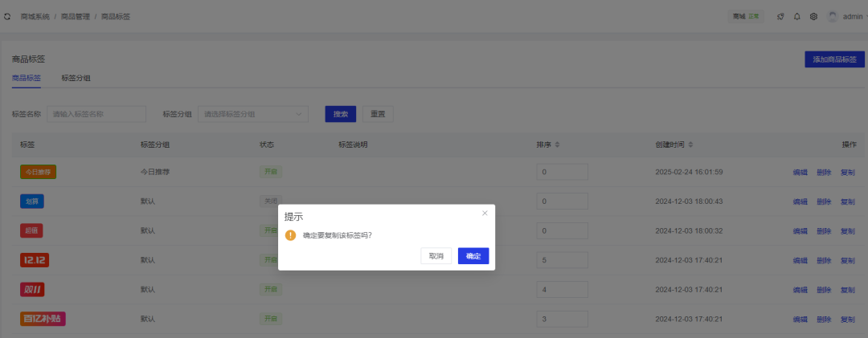Click the refresh icon beside the breadcrumb
The height and width of the screenshot is (338, 868).
coord(7,16)
